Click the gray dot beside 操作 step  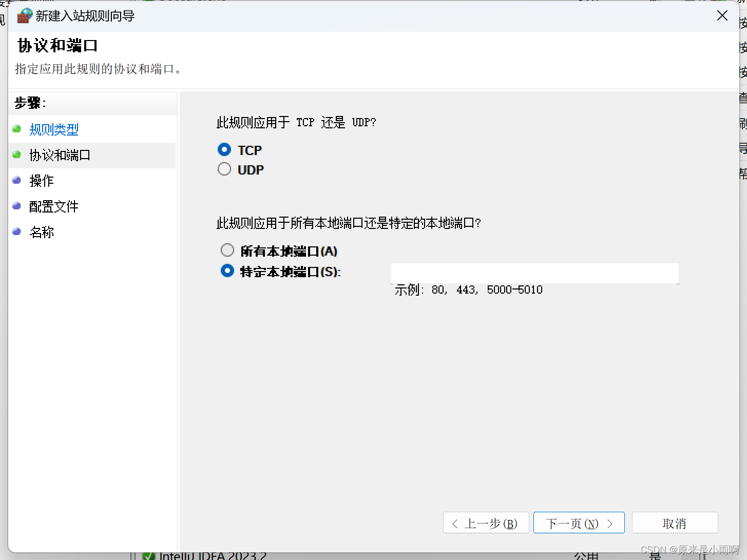16,180
